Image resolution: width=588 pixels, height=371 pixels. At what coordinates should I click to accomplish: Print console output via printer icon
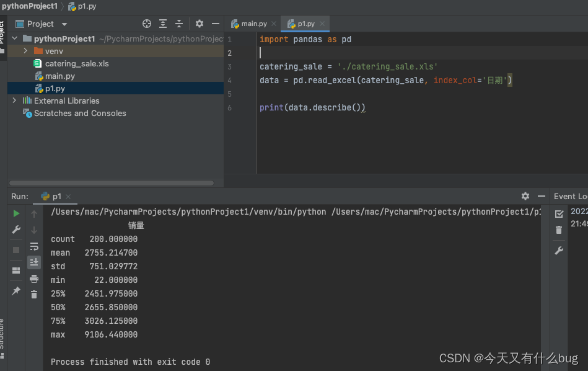pyautogui.click(x=34, y=279)
